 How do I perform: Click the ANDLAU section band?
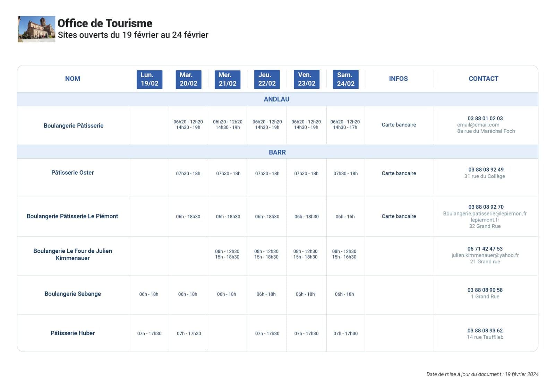click(277, 99)
